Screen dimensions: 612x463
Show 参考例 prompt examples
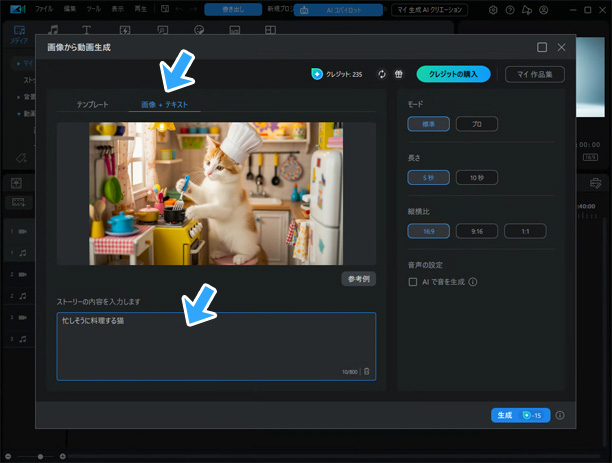tap(359, 279)
